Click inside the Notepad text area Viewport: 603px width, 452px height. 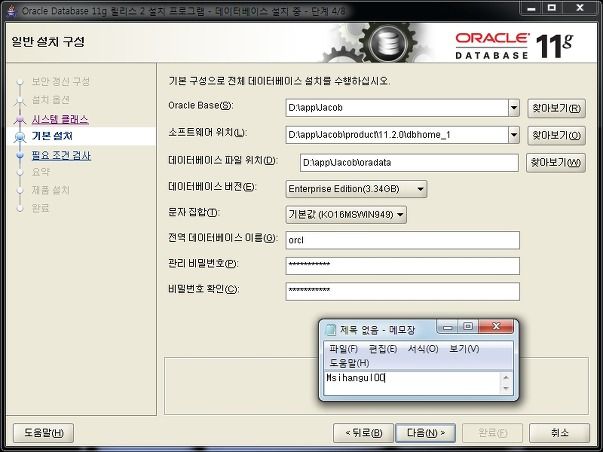coord(412,383)
